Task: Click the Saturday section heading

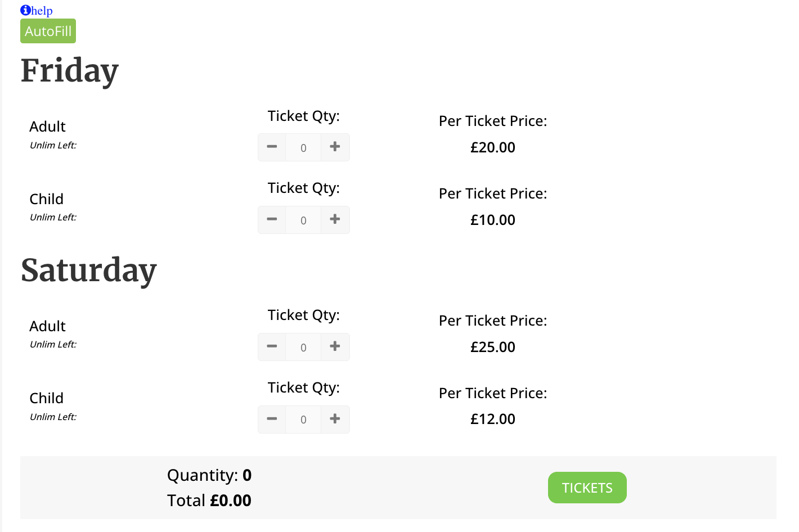Action: coord(89,270)
